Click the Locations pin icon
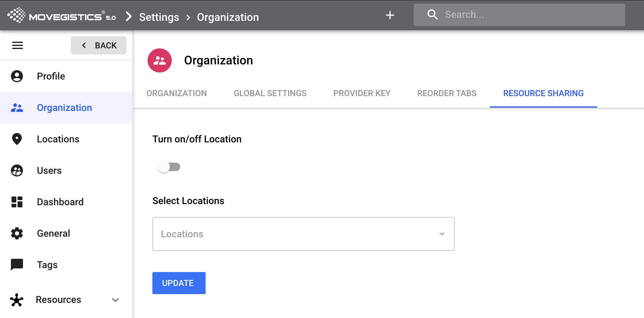This screenshot has width=644, height=318. point(17,139)
